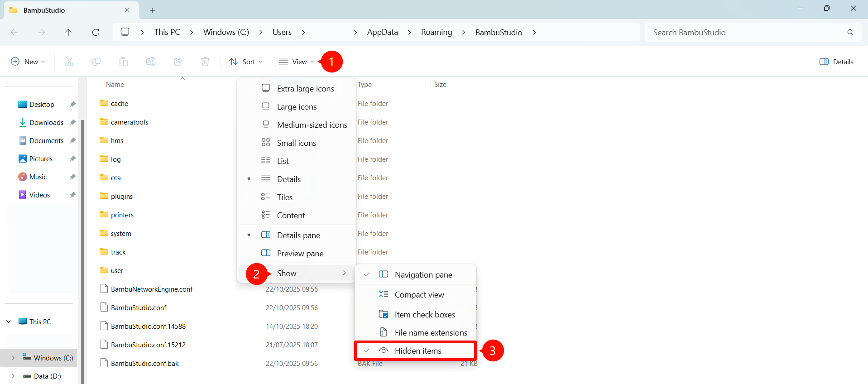Navigate to This PC in address bar
Image resolution: width=868 pixels, height=384 pixels.
click(167, 32)
